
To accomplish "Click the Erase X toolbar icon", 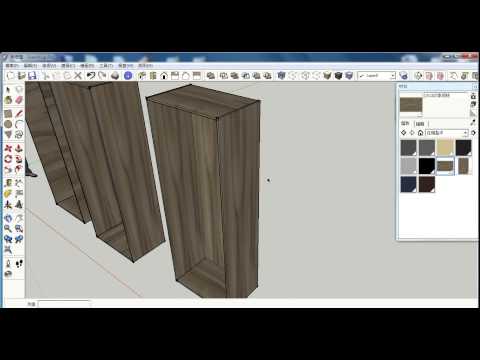I will 78,76.
